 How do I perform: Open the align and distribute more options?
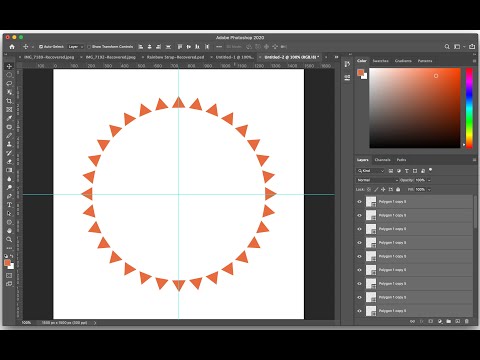[x=219, y=47]
